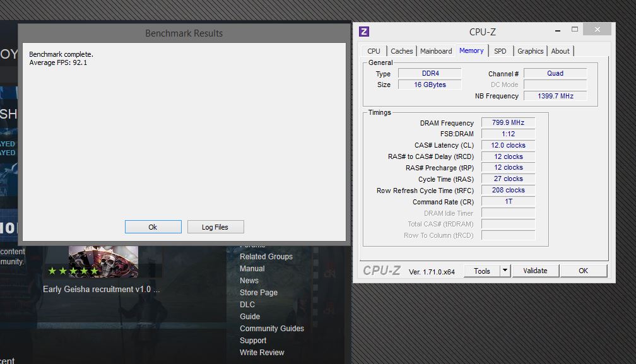Click the Quad channel value
This screenshot has width=636, height=364.
pyautogui.click(x=555, y=73)
